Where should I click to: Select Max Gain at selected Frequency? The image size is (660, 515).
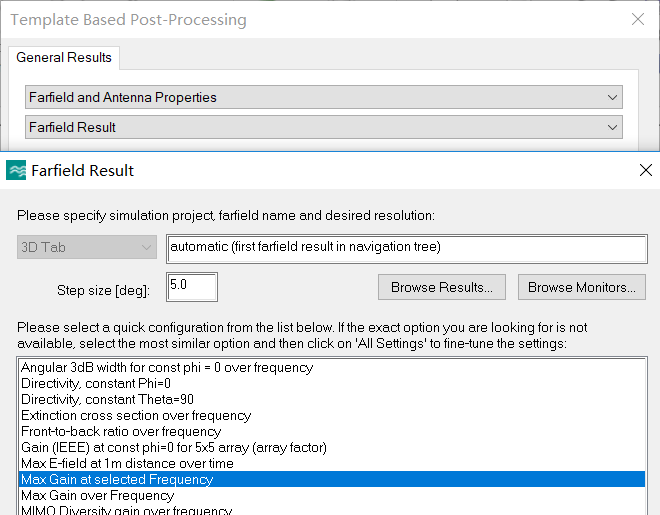pos(333,479)
